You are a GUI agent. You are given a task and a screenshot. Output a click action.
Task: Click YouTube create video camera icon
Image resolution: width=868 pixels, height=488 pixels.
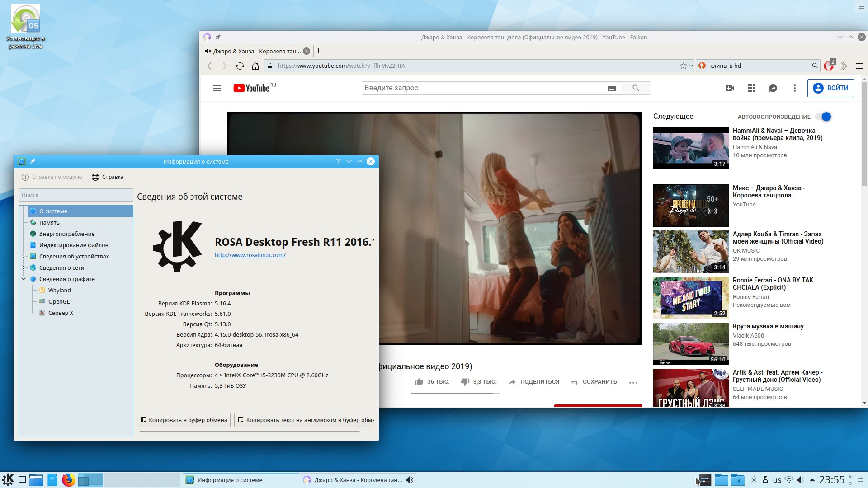pos(730,88)
